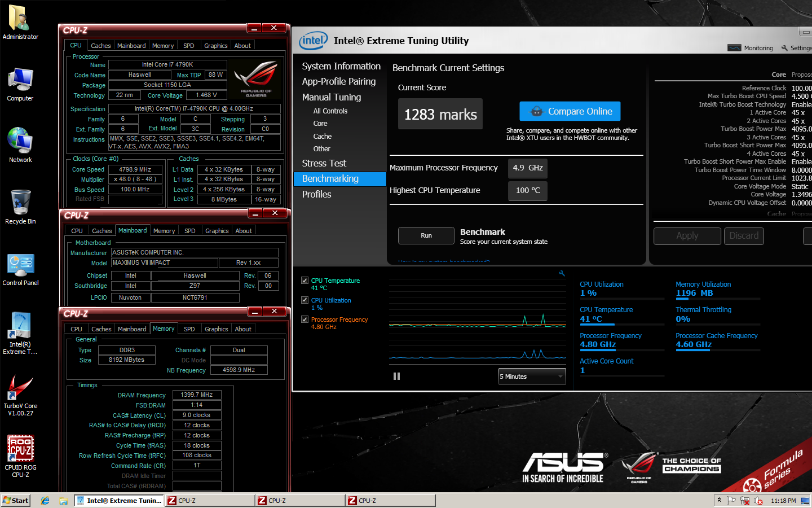812x508 pixels.
Task: Select Core under Manual Tuning
Action: (320, 124)
